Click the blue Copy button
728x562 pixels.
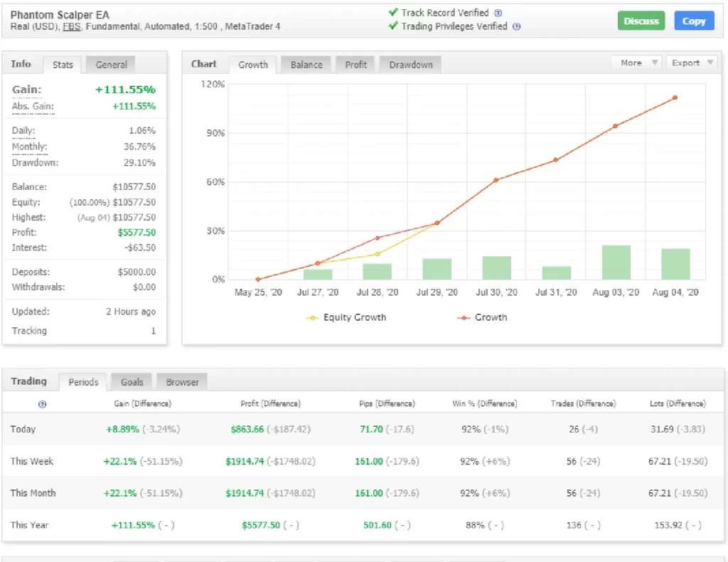[694, 21]
